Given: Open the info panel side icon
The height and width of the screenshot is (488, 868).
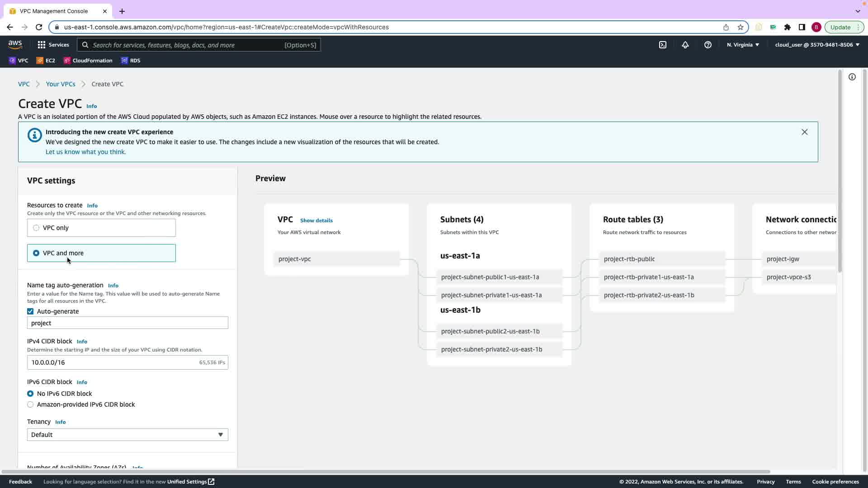Looking at the screenshot, I should click(x=852, y=77).
